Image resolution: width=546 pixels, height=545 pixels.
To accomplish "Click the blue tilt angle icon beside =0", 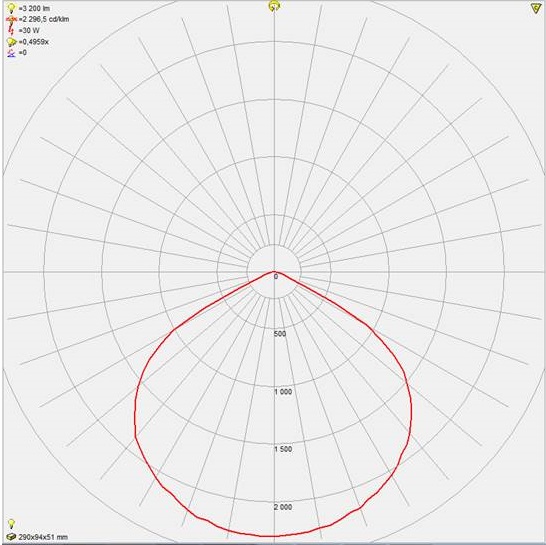I will [11, 53].
